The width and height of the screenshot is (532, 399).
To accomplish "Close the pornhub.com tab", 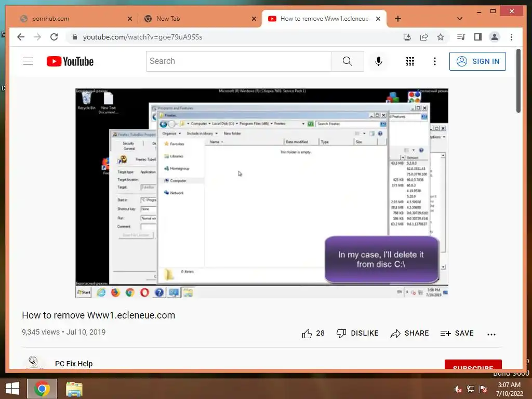I will [x=129, y=19].
